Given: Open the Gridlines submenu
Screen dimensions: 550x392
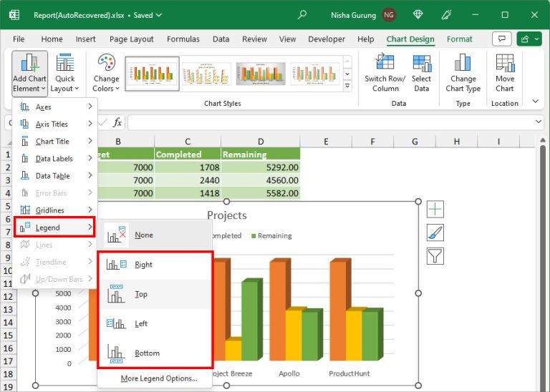Looking at the screenshot, I should (55, 210).
